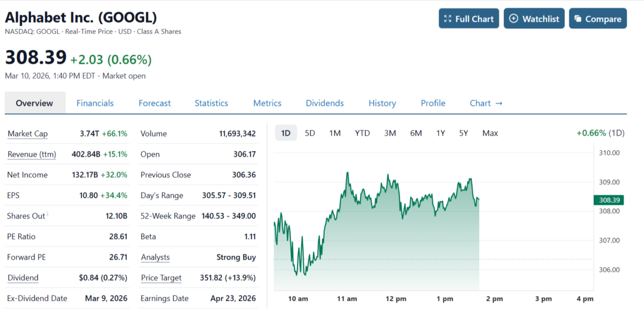
Task: Click the 3M timeframe selector
Action: [390, 132]
